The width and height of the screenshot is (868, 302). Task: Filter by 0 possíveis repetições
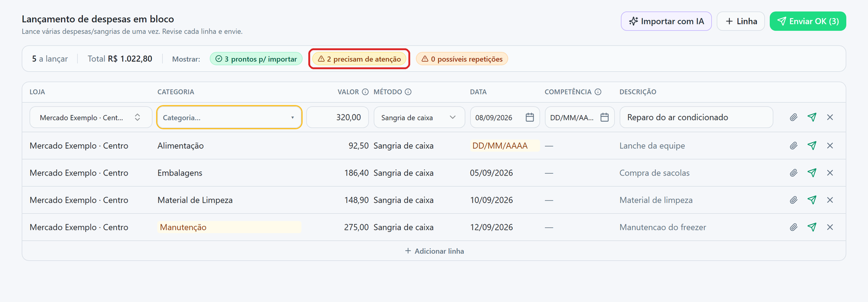pos(462,59)
